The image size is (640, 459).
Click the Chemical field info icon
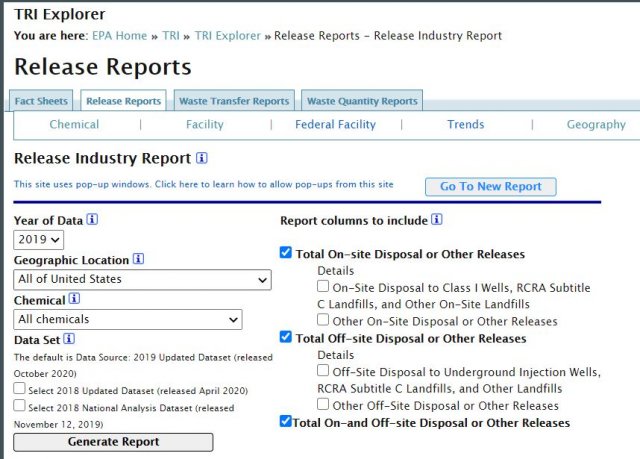tap(75, 299)
